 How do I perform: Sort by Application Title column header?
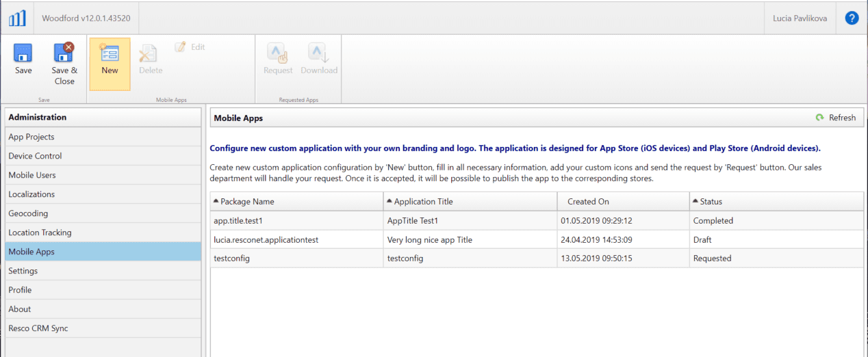click(x=470, y=201)
